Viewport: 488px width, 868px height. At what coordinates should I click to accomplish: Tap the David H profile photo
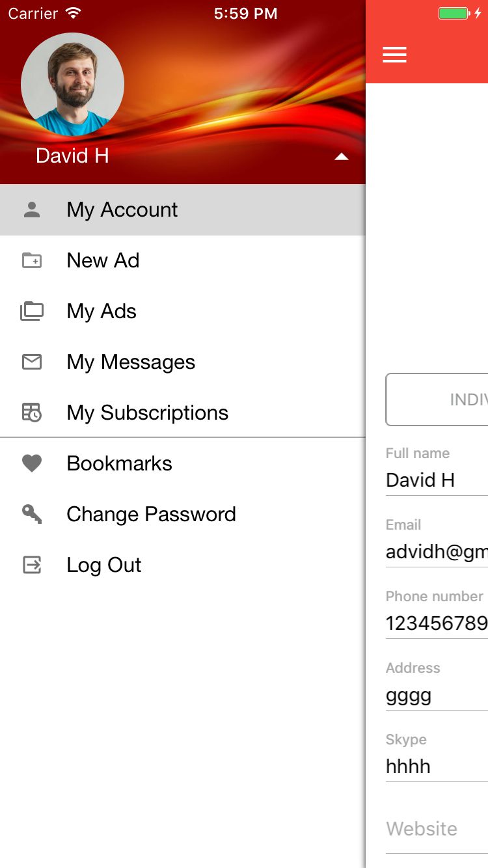[72, 85]
